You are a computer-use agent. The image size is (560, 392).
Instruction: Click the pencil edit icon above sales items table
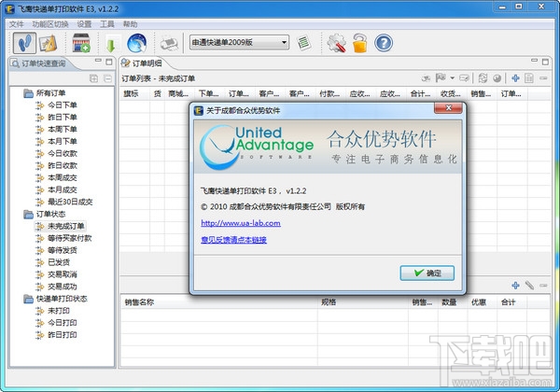(529, 285)
